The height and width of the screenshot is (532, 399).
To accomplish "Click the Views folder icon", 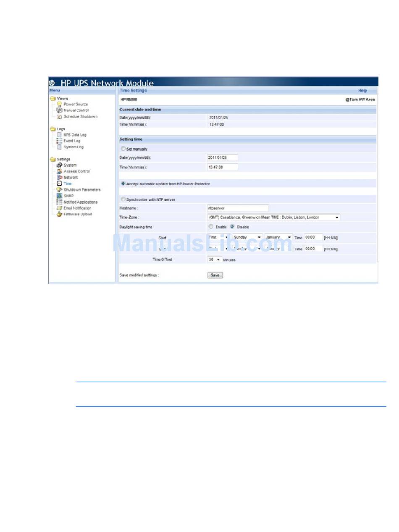I will pyautogui.click(x=53, y=99).
